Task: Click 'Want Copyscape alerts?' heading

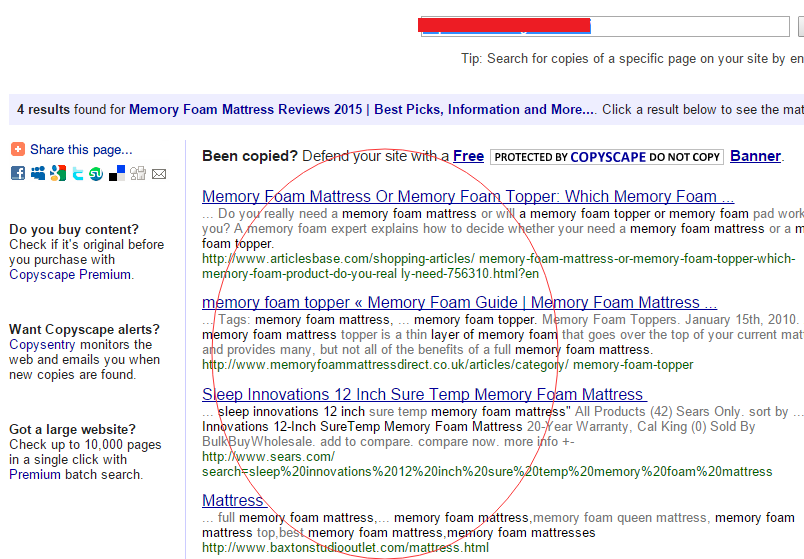Action: [x=85, y=329]
